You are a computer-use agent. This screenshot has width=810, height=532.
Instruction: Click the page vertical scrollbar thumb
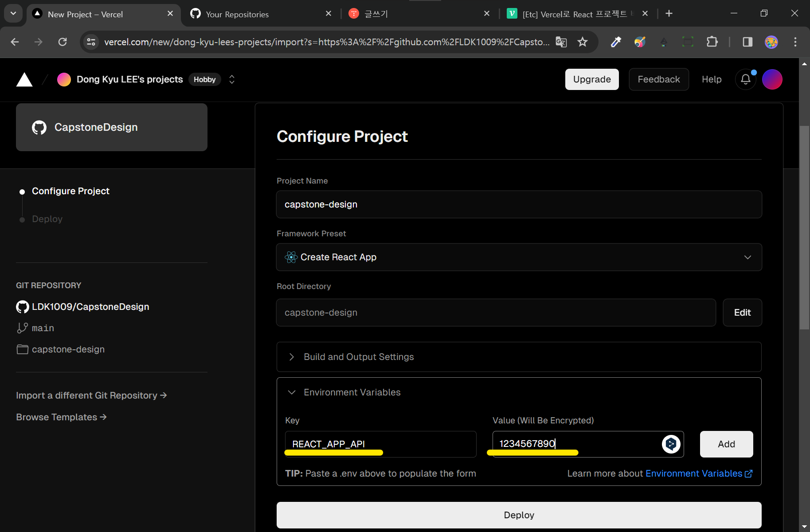[x=804, y=227]
